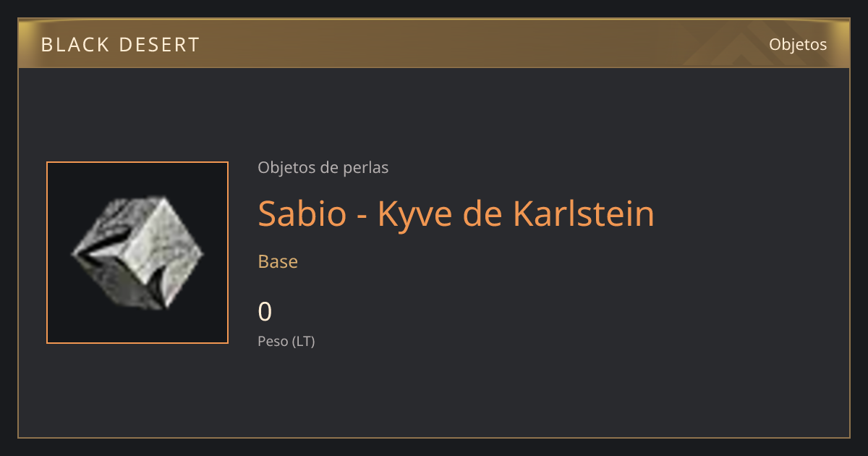Open the Objetos link in the header

click(x=798, y=44)
